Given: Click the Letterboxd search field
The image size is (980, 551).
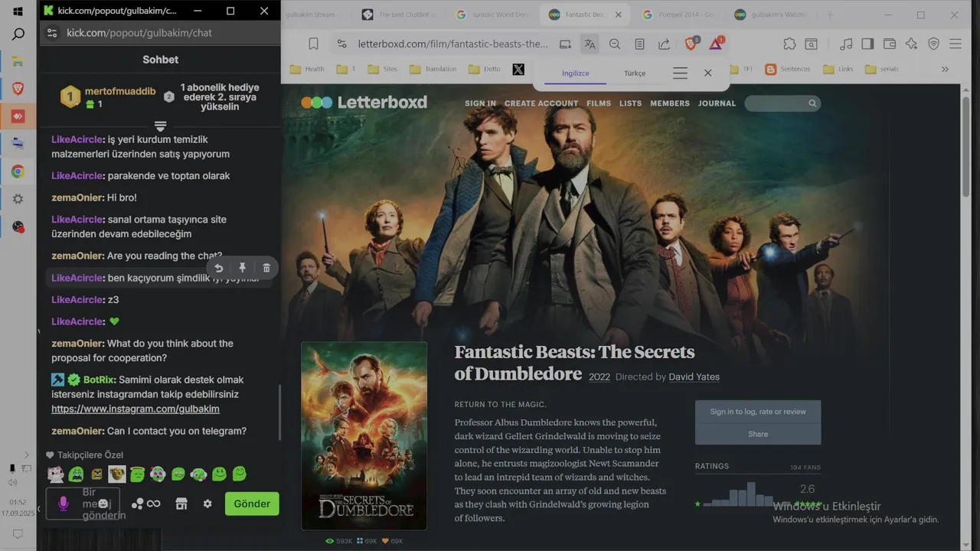Looking at the screenshot, I should (782, 103).
